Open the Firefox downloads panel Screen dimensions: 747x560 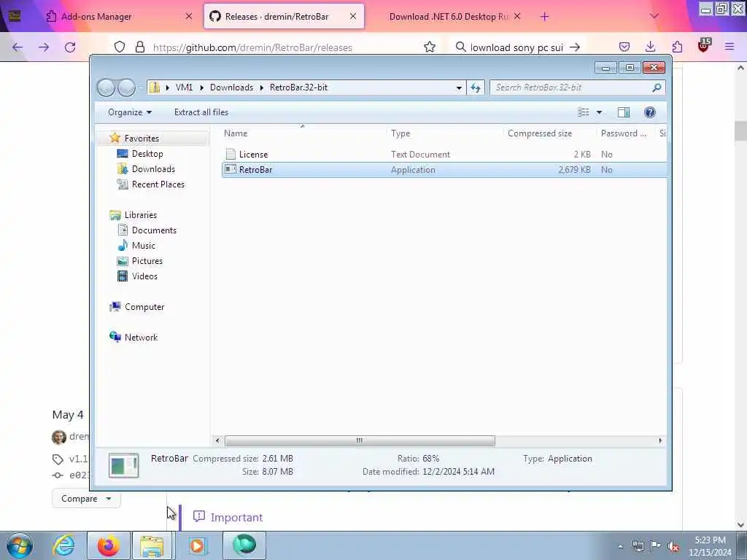click(x=650, y=47)
